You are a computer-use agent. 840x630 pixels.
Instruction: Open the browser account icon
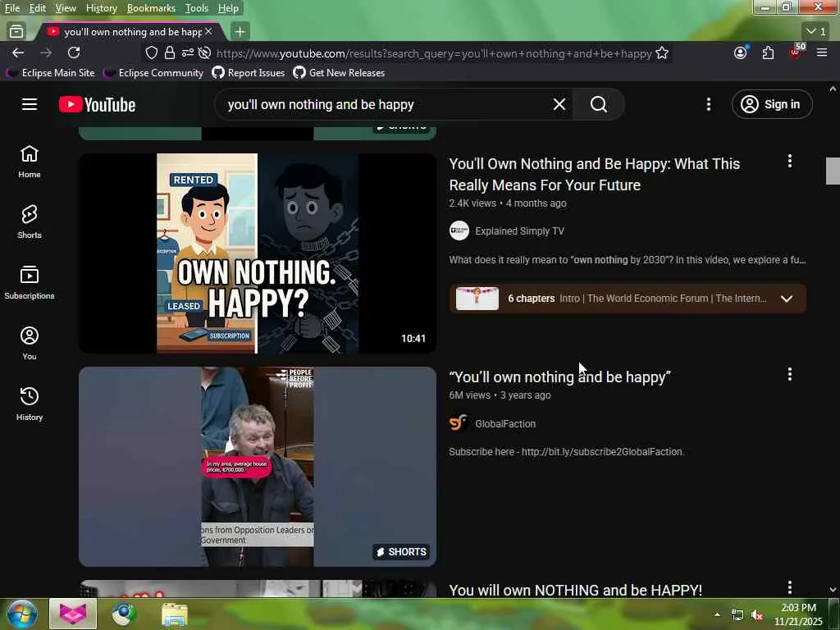[741, 52]
